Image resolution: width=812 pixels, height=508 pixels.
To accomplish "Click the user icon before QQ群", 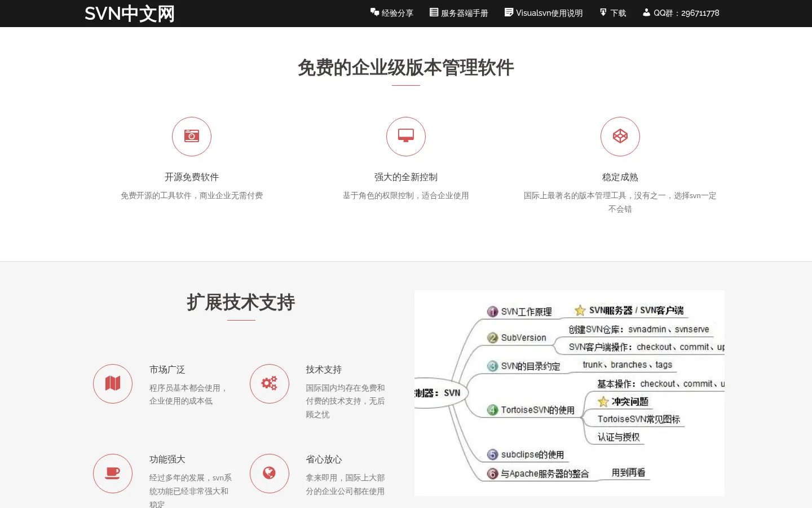I will (647, 12).
